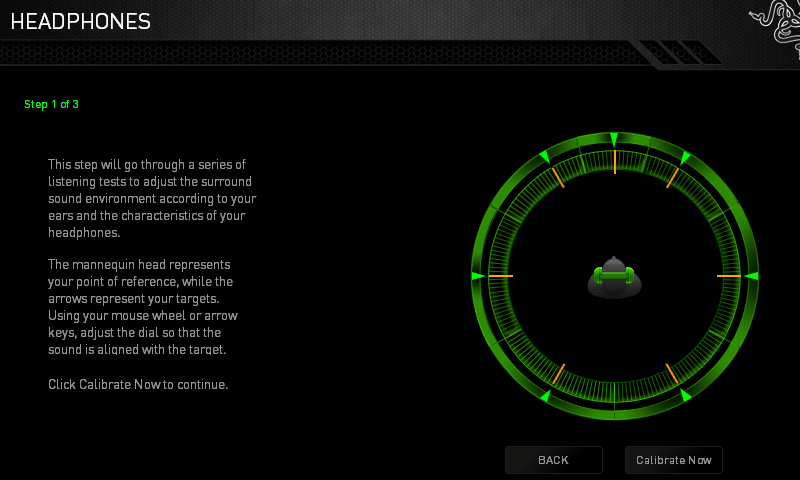Click the HEADPHONES heading
The image size is (800, 480).
(81, 21)
